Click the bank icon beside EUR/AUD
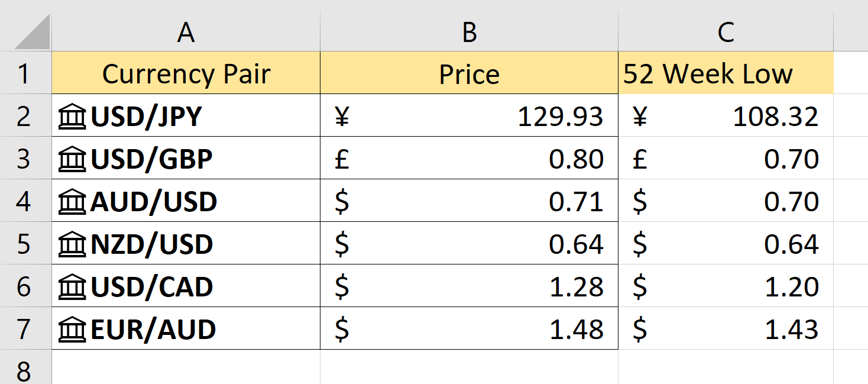The image size is (868, 384). [x=72, y=329]
